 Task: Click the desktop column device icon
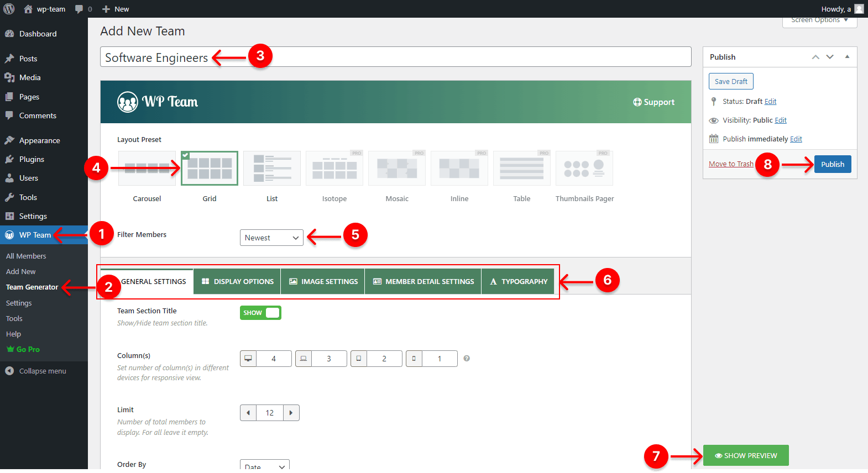[x=248, y=359]
